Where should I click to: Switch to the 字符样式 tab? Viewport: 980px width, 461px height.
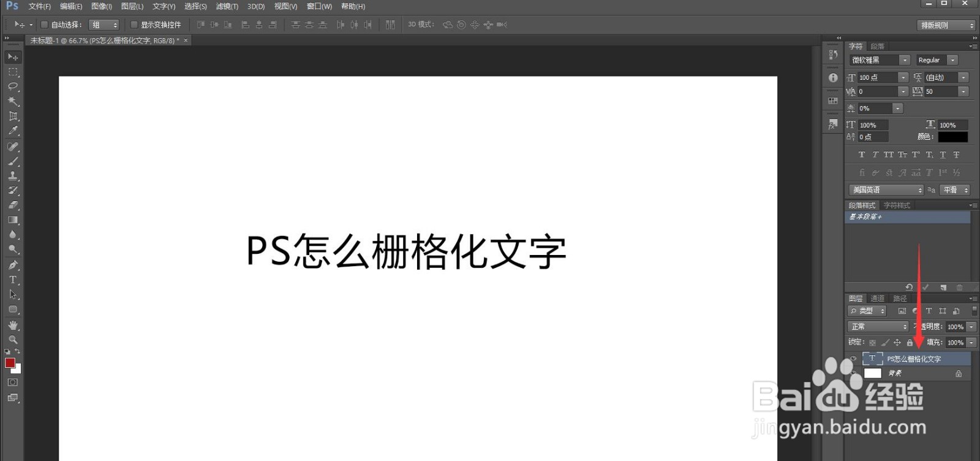(897, 205)
